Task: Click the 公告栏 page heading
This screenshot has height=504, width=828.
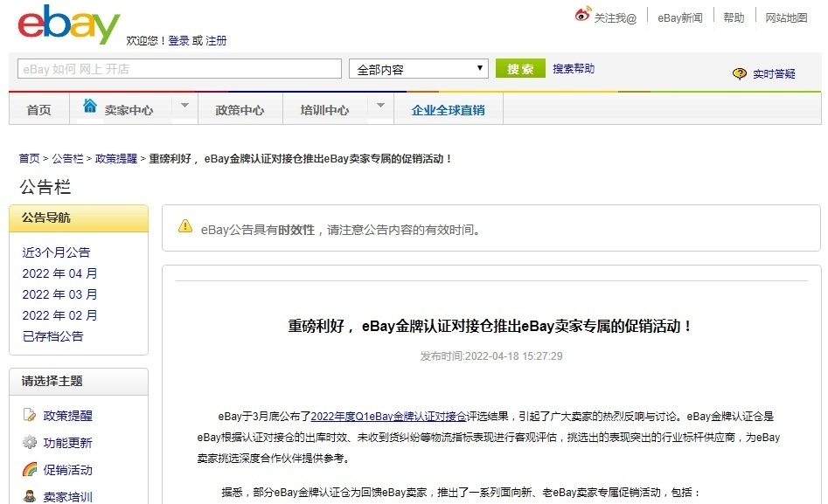Action: point(45,187)
